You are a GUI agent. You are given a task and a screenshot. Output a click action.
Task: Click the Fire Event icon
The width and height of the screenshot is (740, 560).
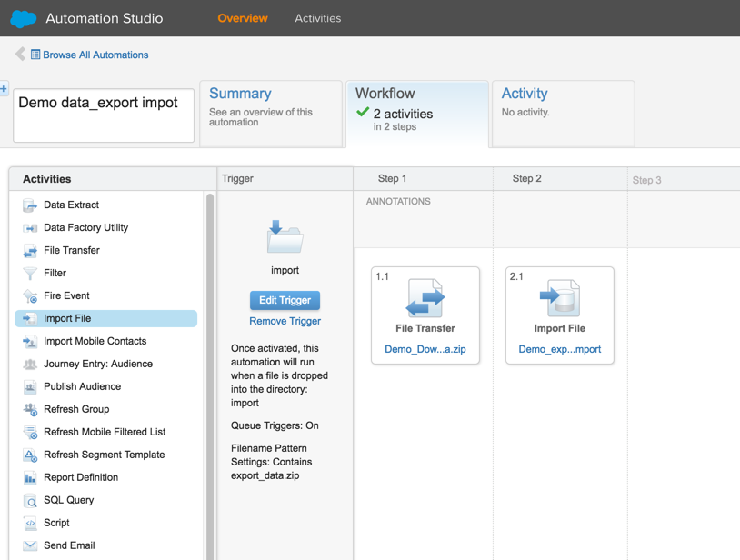[30, 295]
